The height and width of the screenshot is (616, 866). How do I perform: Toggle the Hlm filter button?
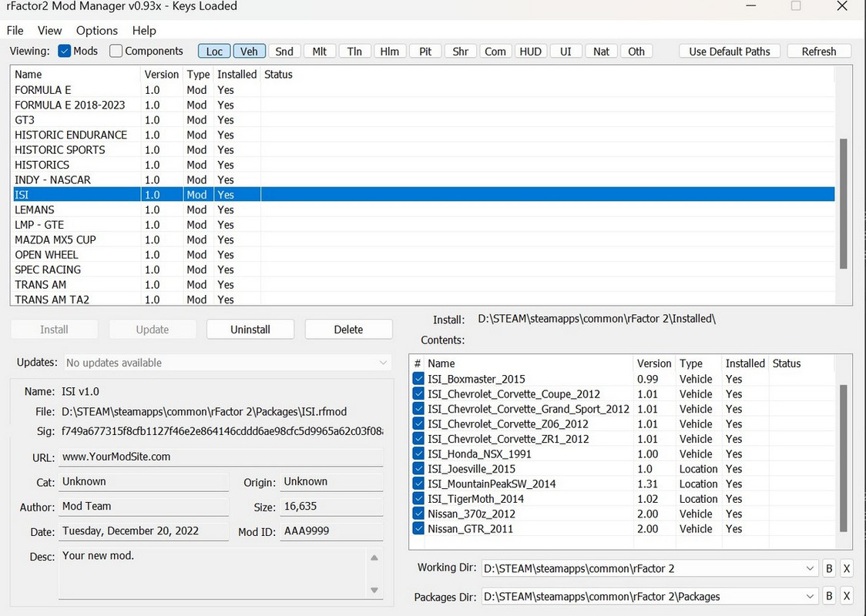coord(390,52)
